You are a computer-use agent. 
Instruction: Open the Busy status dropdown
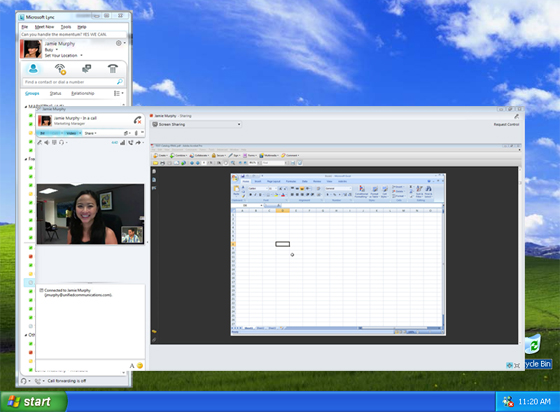(51, 50)
